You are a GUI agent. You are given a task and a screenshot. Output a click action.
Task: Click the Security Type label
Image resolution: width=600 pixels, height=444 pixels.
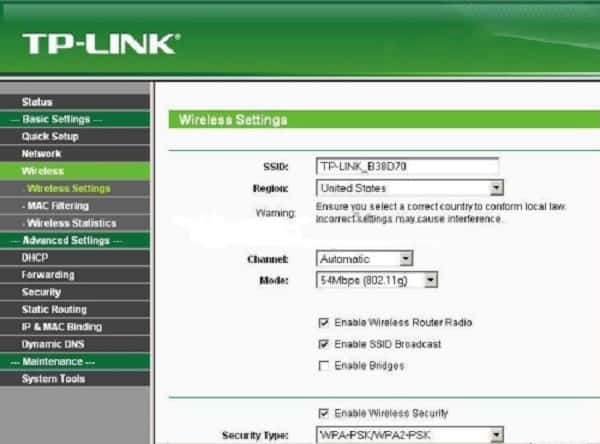(255, 436)
